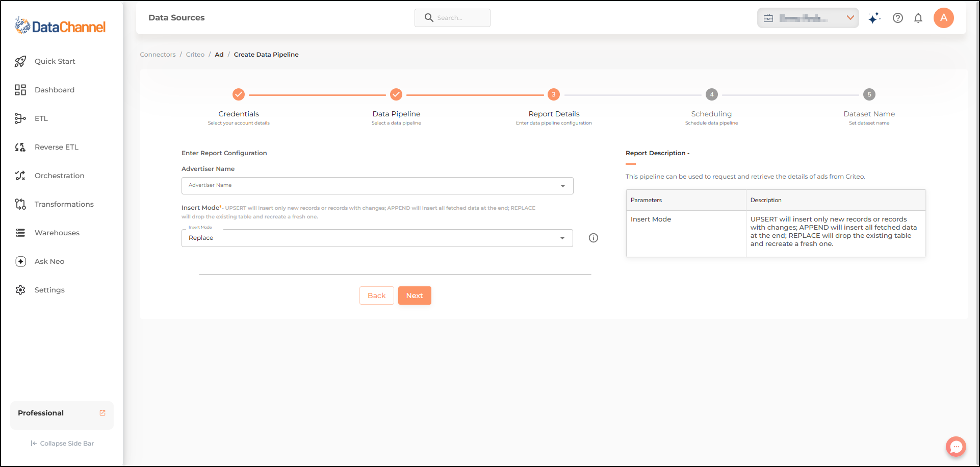Click the Data Pipeline step label
980x467 pixels.
tap(396, 114)
